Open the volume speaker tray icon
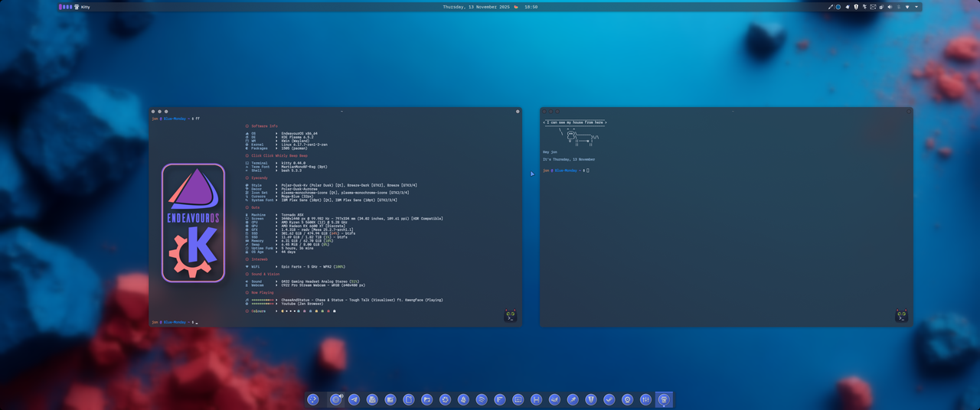This screenshot has height=410, width=980. [890, 7]
